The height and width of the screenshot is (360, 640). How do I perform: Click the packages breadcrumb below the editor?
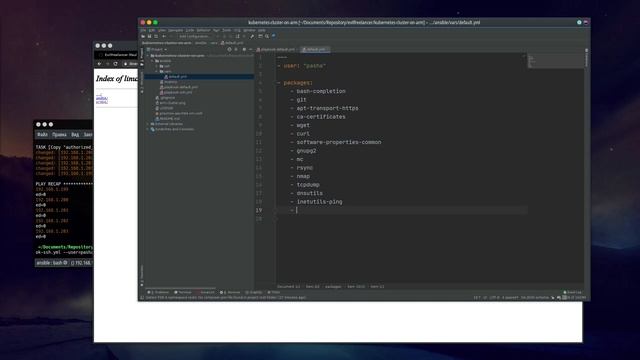coord(333,287)
